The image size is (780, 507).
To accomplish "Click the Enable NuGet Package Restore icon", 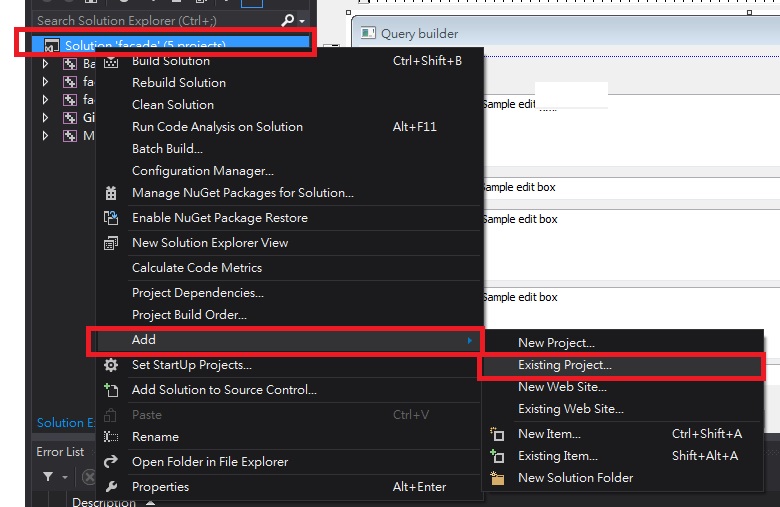I will tap(111, 218).
